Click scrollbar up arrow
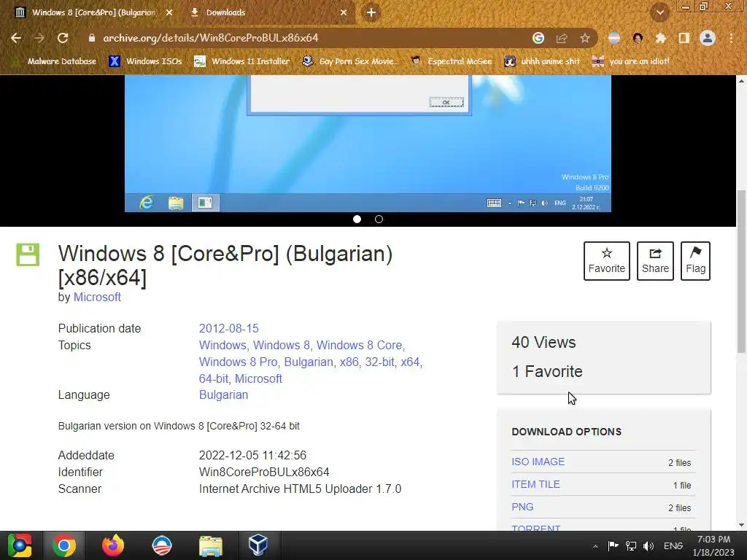 click(741, 81)
